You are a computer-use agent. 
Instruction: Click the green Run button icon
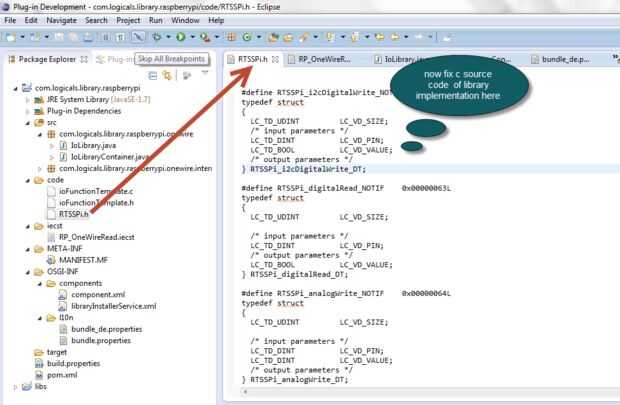(181, 37)
